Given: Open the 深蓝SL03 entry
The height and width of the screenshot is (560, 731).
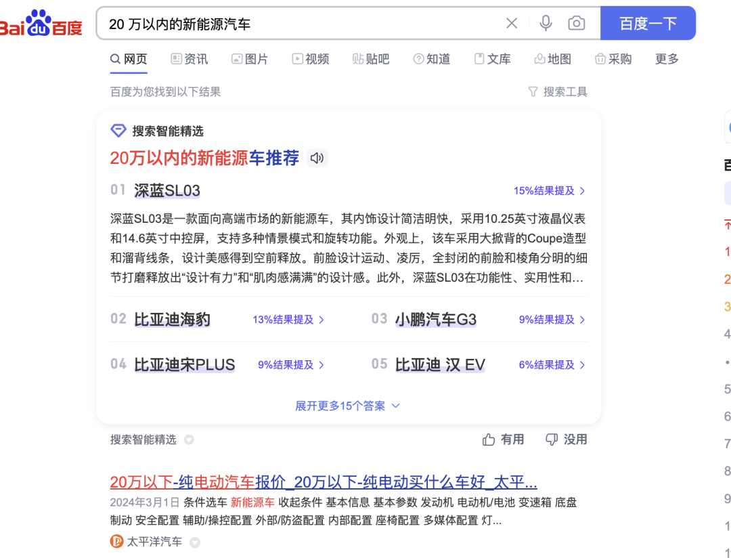Looking at the screenshot, I should (x=167, y=191).
